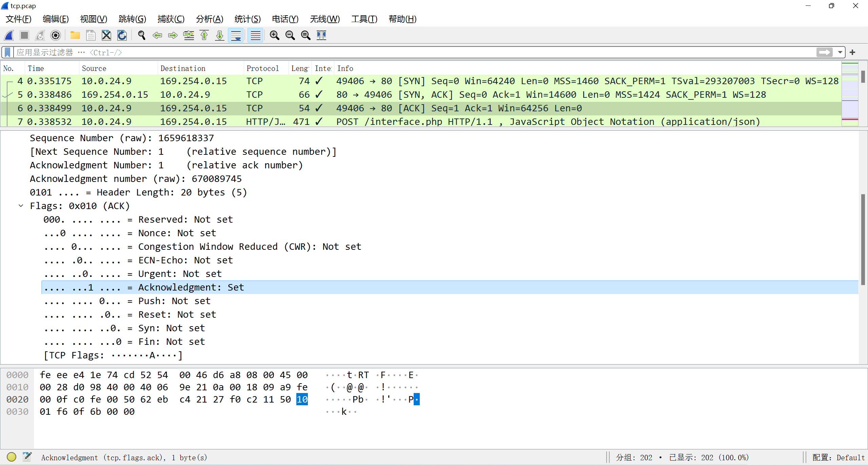Image resolution: width=868 pixels, height=465 pixels.
Task: Click the 配置: Default profile status entry
Action: click(838, 458)
